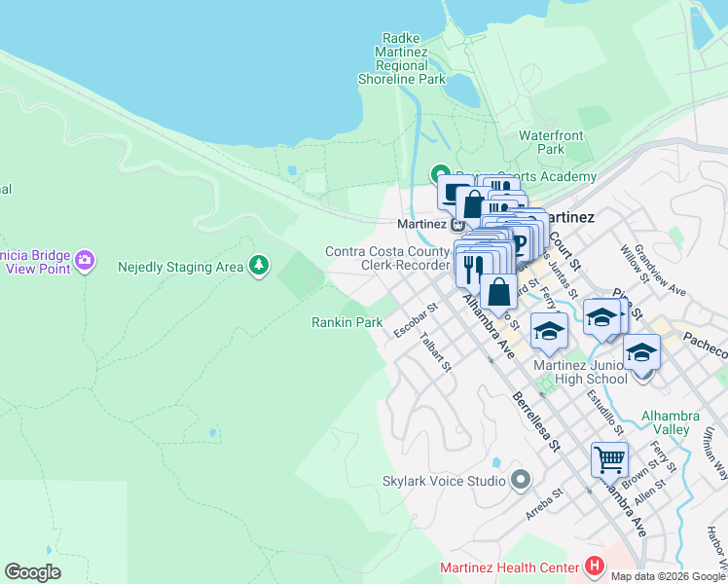Open the parking P marker
Screen dimensions: 728x584
523,243
